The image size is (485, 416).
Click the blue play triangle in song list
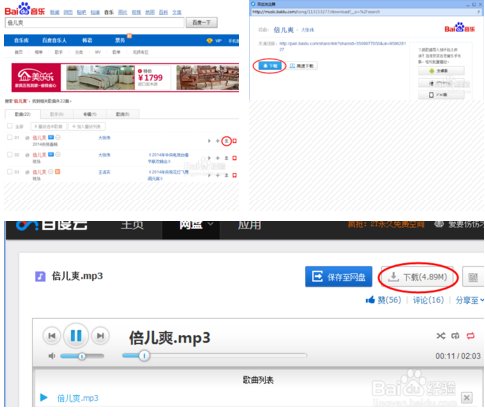pyautogui.click(x=43, y=397)
